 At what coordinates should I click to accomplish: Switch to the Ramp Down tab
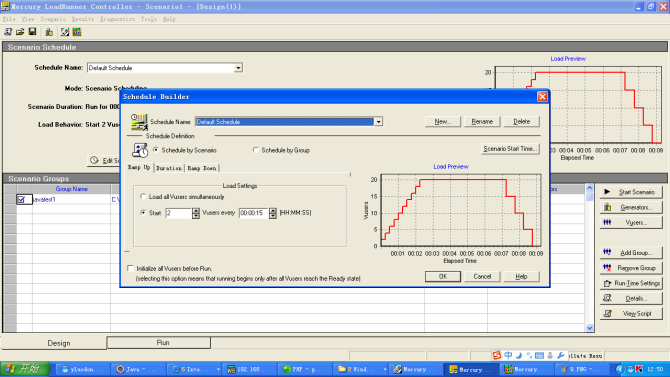[202, 168]
